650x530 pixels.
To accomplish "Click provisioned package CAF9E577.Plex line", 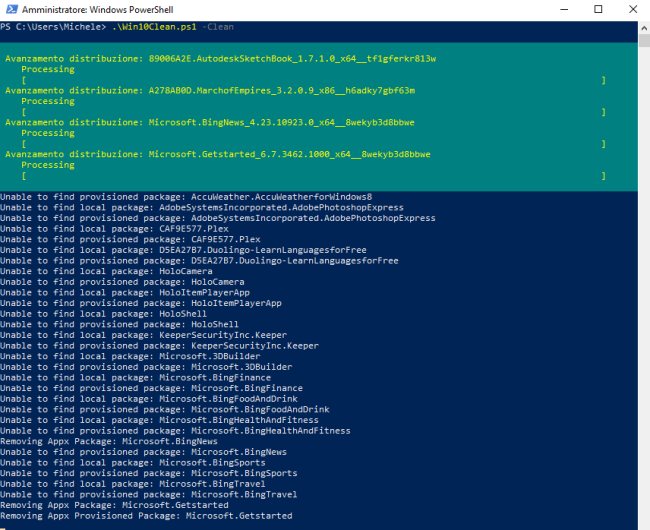I will [130, 240].
